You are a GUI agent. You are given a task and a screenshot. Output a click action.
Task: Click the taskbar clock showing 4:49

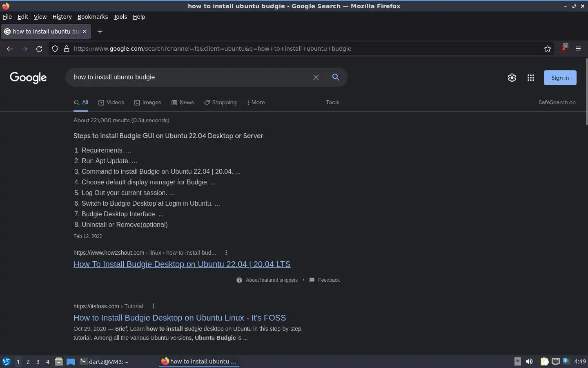(x=580, y=361)
